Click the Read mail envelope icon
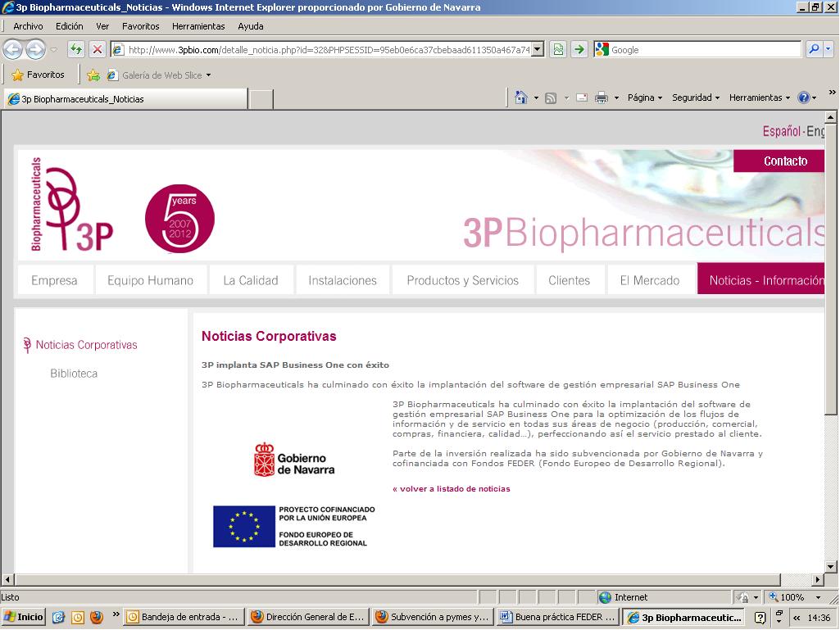The height and width of the screenshot is (630, 840). [582, 98]
